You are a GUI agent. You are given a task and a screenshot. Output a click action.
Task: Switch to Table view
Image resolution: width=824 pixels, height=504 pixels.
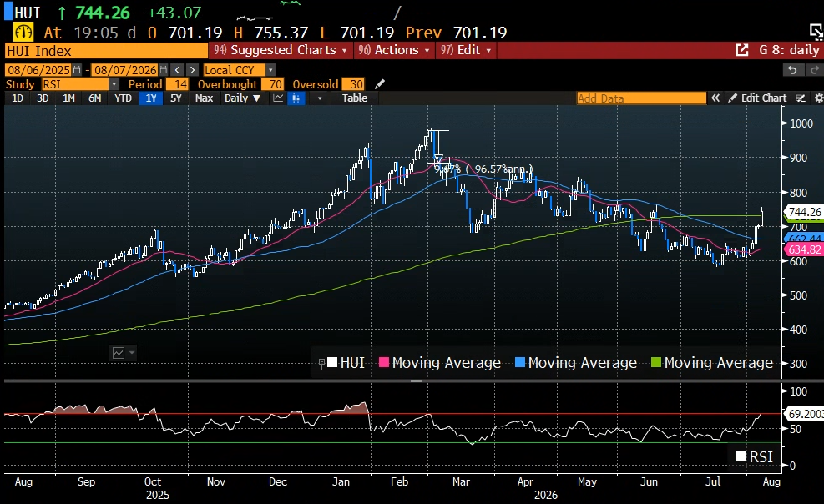355,98
